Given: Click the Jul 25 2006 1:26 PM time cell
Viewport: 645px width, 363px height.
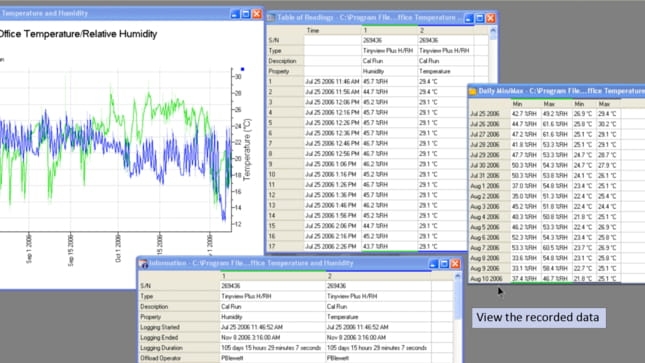Looking at the screenshot, I should [x=333, y=184].
